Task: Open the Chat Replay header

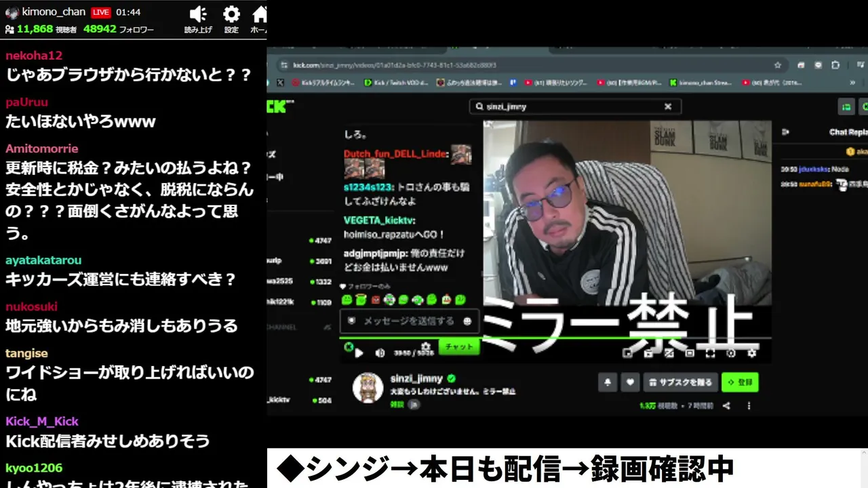Action: click(x=848, y=132)
